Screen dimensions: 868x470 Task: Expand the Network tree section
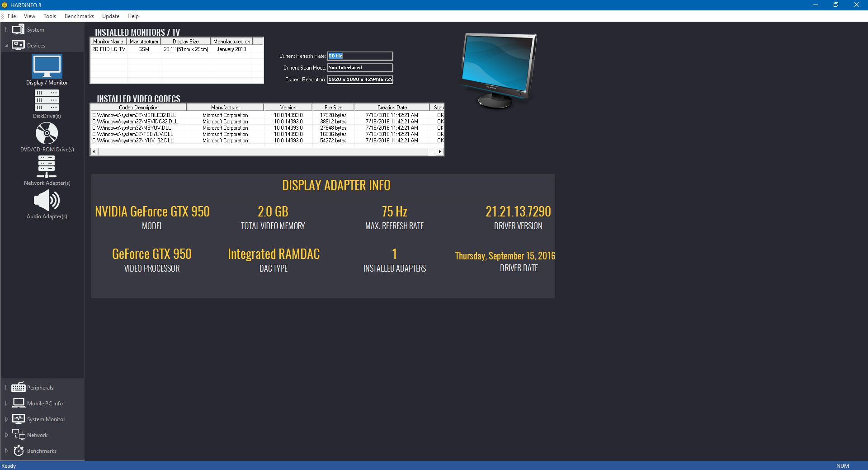point(6,435)
